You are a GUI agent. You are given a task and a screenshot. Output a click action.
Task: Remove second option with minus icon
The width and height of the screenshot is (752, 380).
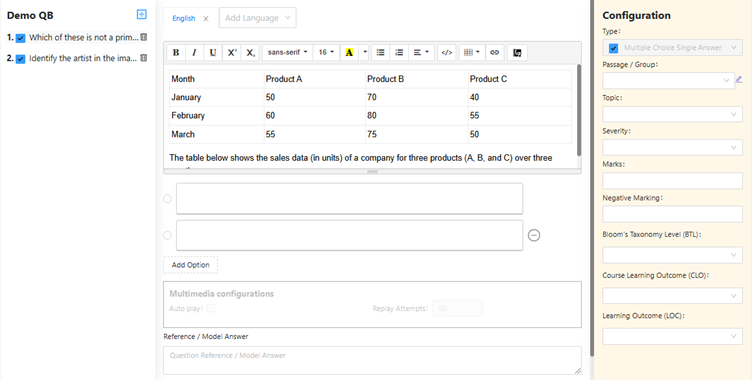(x=534, y=235)
